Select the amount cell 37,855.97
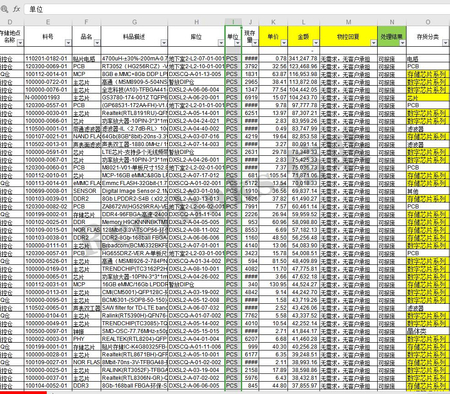The width and height of the screenshot is (450, 394). 303,386
